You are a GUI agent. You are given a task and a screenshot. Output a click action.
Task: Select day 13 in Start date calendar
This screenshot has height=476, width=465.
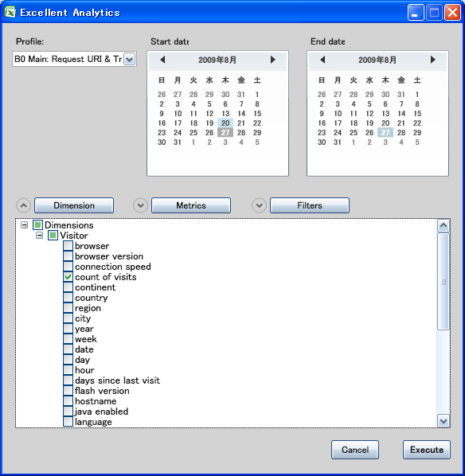tap(225, 114)
